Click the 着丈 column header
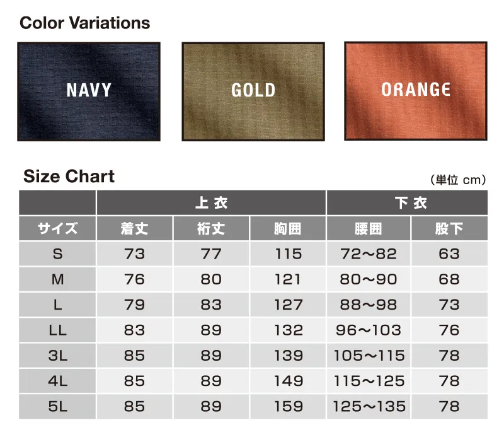504x432 pixels. (135, 228)
